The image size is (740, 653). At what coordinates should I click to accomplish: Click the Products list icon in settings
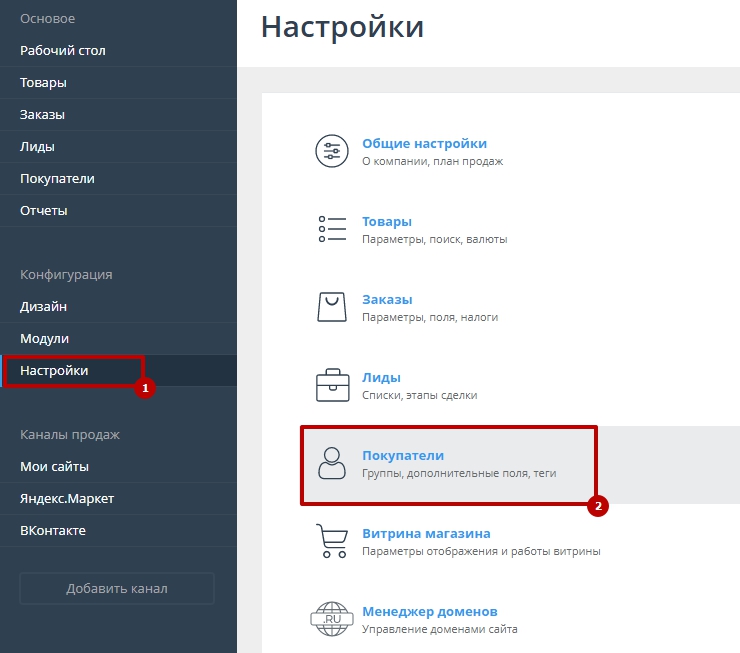[331, 229]
